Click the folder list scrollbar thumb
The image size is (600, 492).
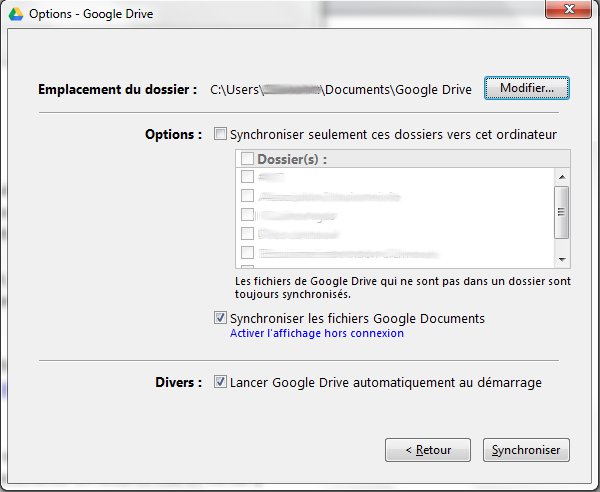[561, 212]
